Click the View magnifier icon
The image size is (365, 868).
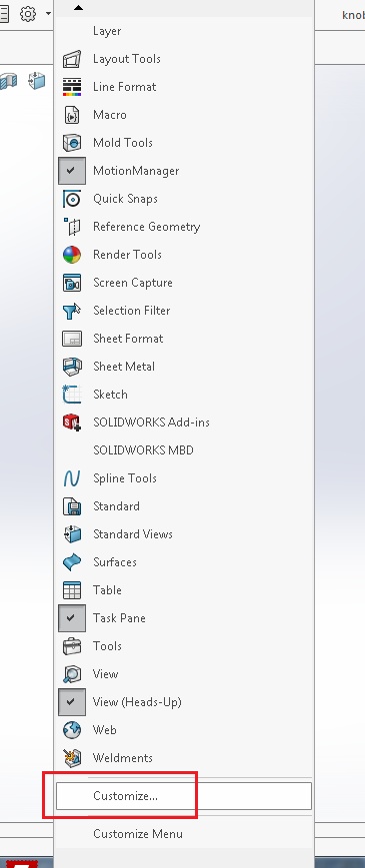[x=72, y=673]
